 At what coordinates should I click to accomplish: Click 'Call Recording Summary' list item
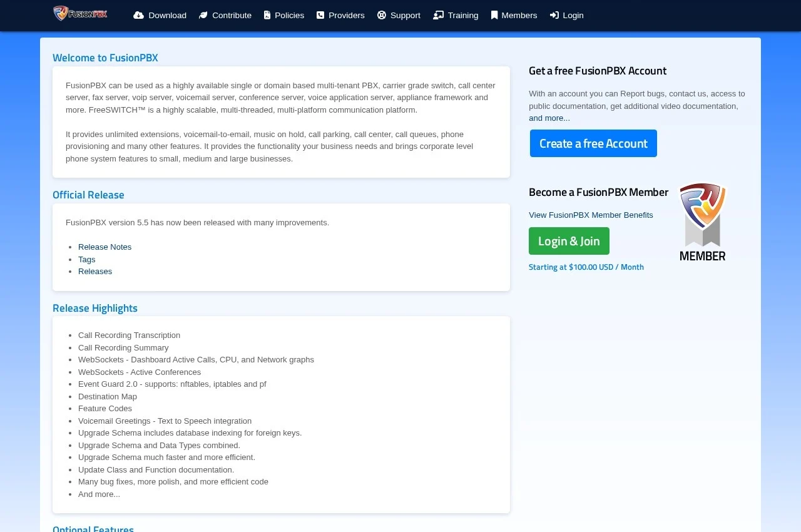point(123,348)
